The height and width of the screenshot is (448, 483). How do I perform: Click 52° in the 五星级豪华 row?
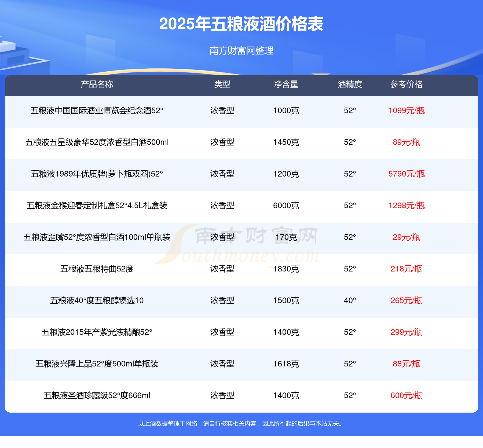(x=350, y=142)
